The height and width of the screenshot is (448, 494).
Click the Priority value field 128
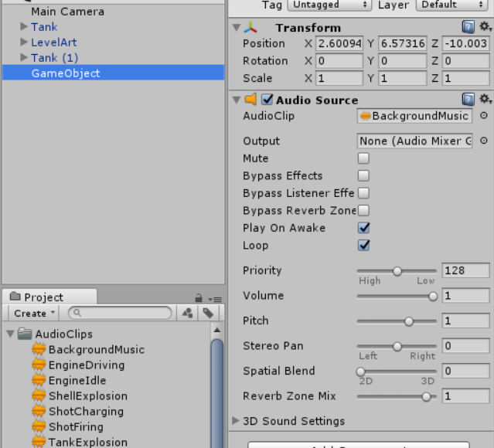pos(466,270)
